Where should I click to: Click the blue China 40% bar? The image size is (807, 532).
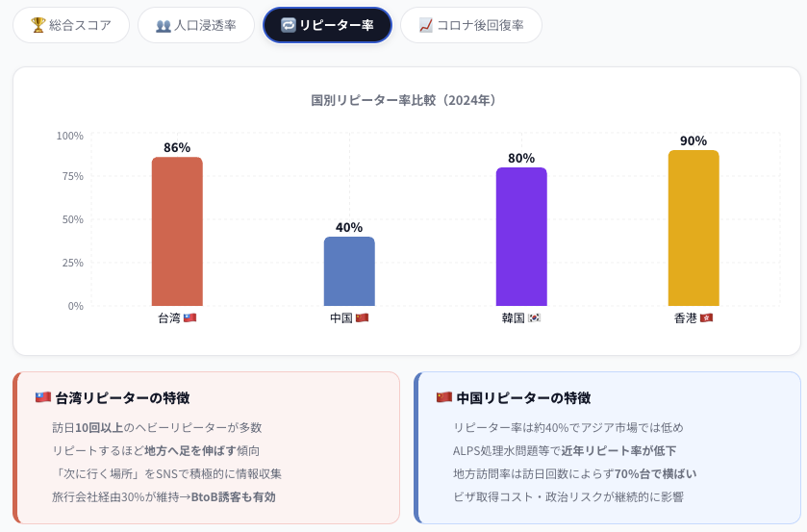[349, 271]
